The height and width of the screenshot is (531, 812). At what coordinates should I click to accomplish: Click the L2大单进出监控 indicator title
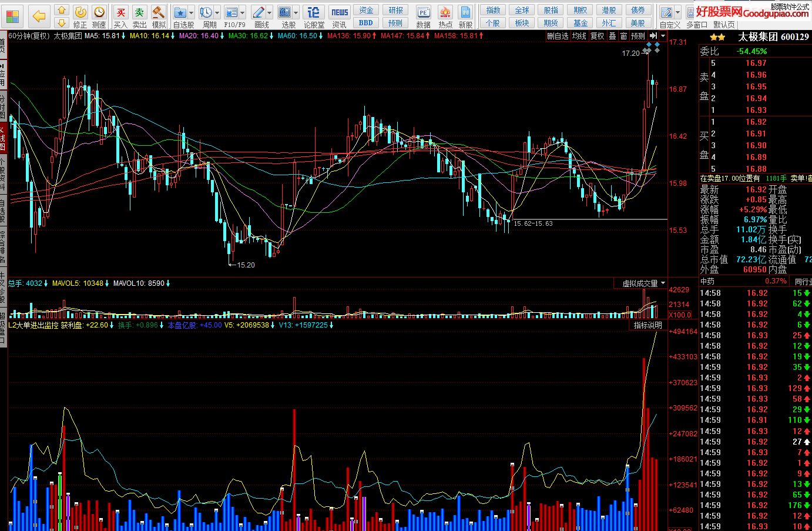click(33, 325)
